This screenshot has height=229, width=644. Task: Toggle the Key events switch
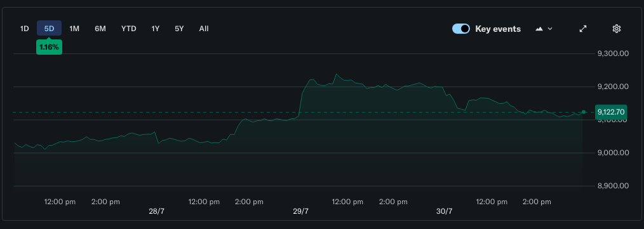pos(461,29)
